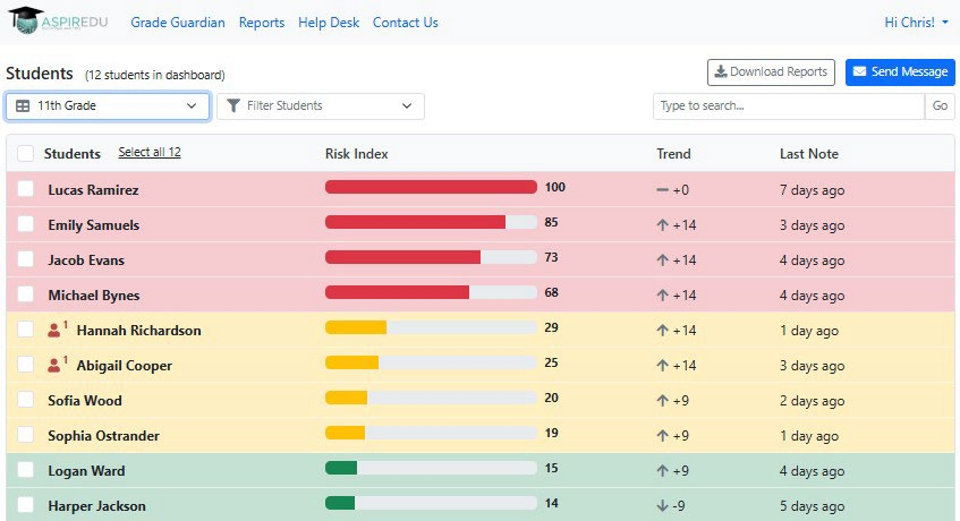Open the Hi Chris! user menu
This screenshot has width=960, height=521.
tap(916, 22)
